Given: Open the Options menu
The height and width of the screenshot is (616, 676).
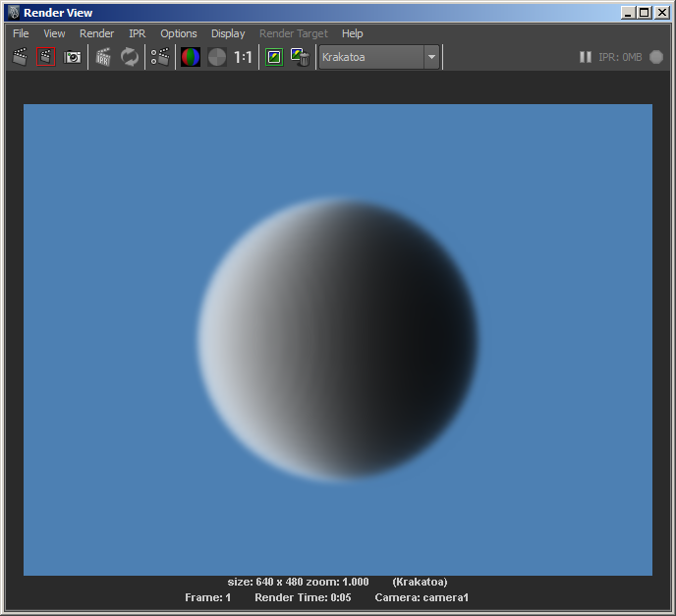Looking at the screenshot, I should coord(179,33).
